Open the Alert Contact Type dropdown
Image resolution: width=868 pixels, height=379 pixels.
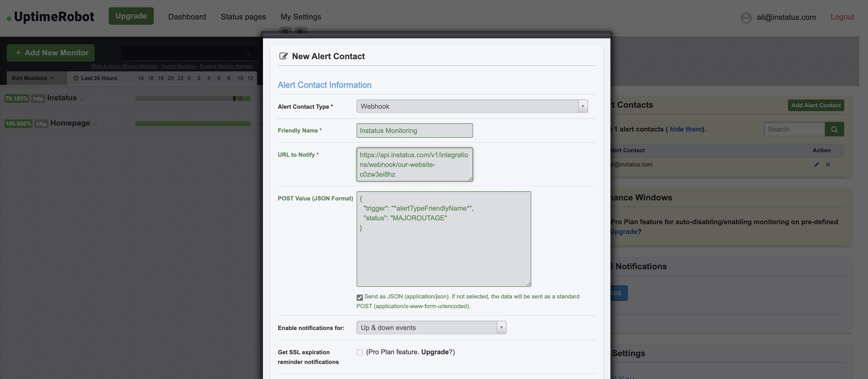pyautogui.click(x=472, y=107)
